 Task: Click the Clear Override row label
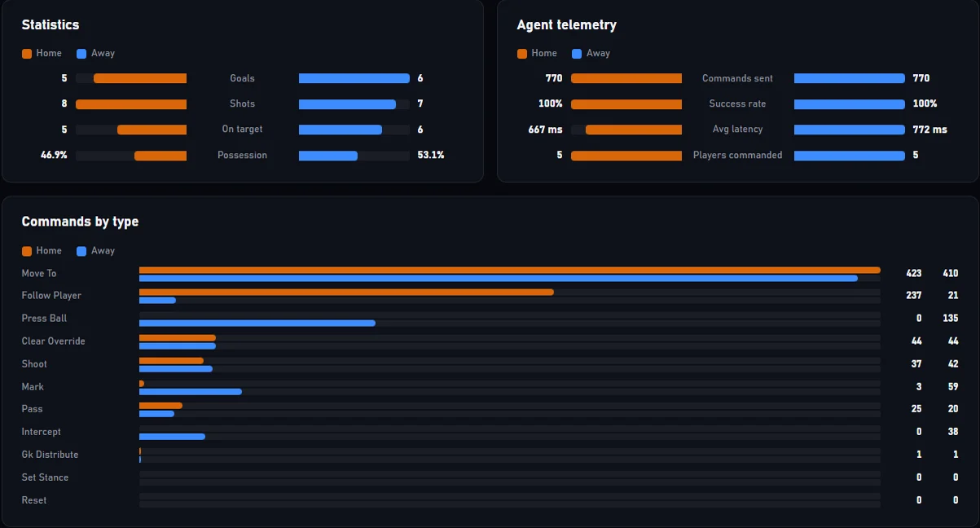(53, 341)
